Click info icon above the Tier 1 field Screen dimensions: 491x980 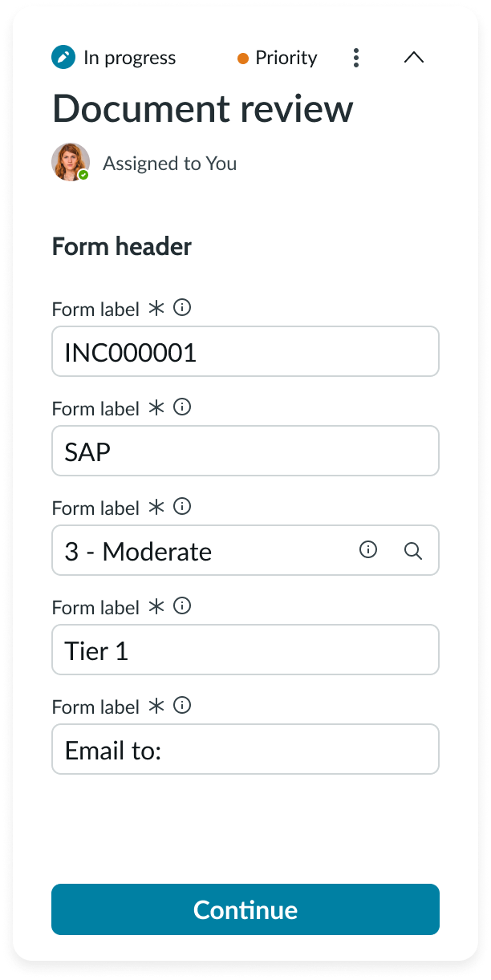point(183,606)
